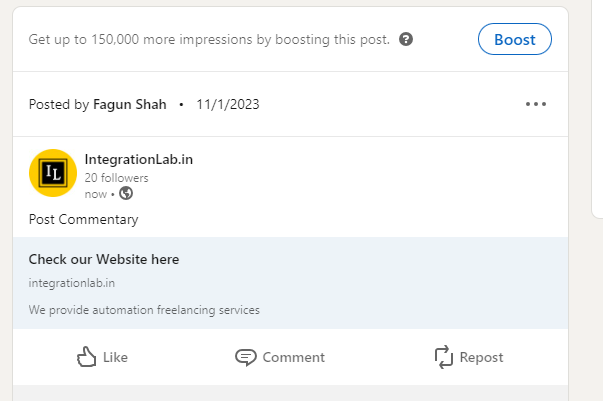Click the 20 followers text
The height and width of the screenshot is (401, 603).
pyautogui.click(x=116, y=178)
